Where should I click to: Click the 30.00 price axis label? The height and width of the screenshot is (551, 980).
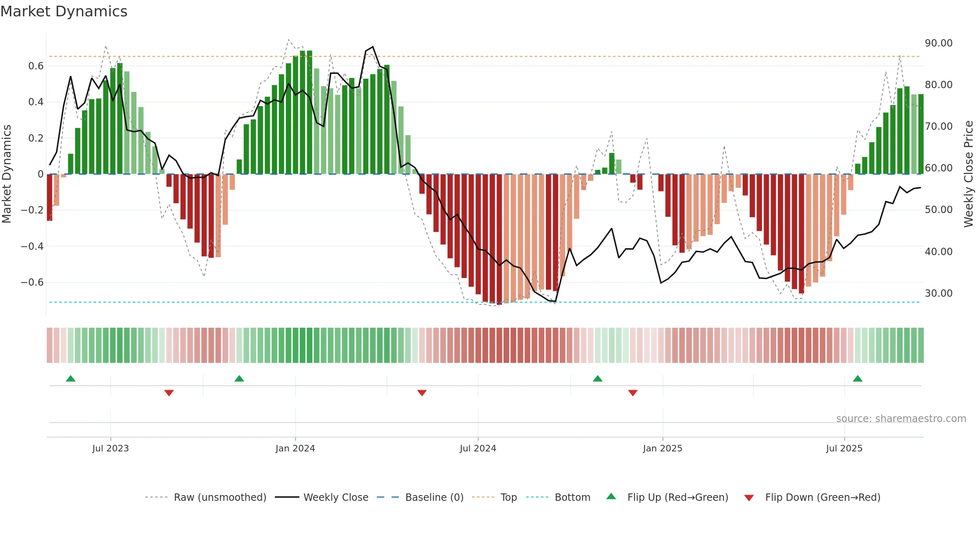click(939, 293)
